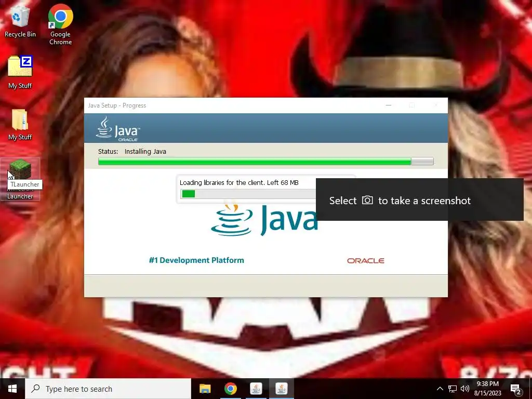Screen dimensions: 532x399
Task: Click the ORACLE logo text
Action: tap(365, 261)
